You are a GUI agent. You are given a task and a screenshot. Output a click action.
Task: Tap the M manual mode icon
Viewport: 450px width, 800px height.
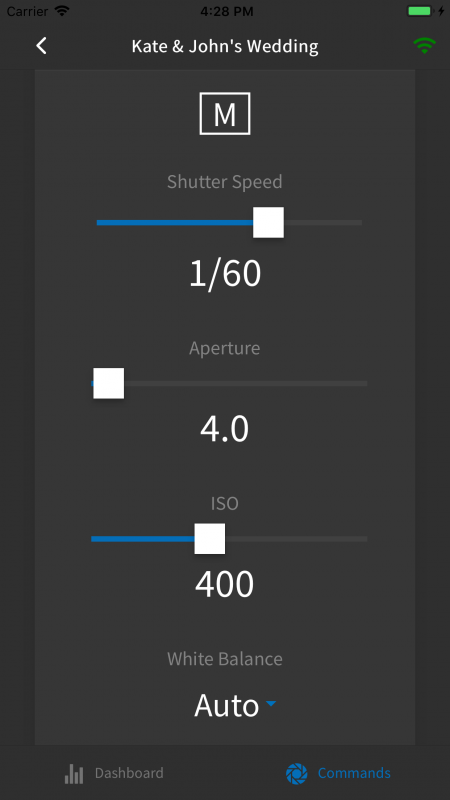225,114
